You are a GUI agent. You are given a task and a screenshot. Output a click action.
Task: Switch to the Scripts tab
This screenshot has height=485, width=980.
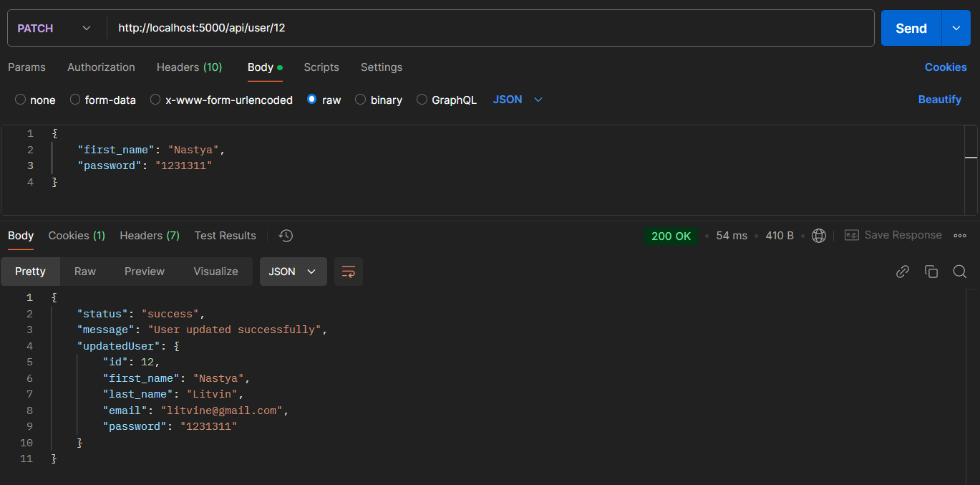[x=321, y=67]
